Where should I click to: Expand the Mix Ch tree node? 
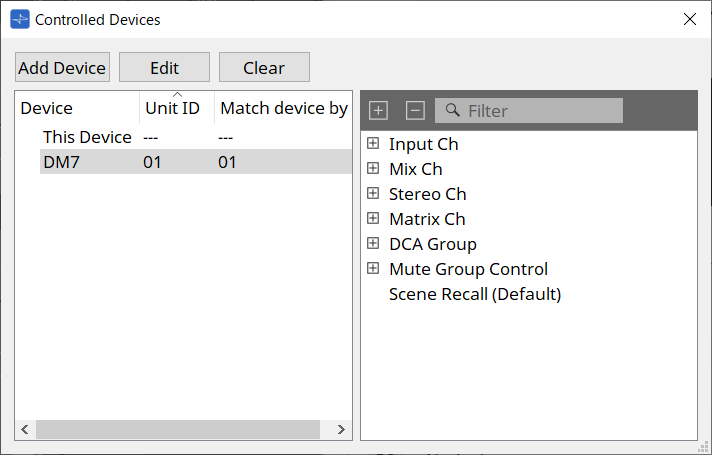[x=373, y=169]
